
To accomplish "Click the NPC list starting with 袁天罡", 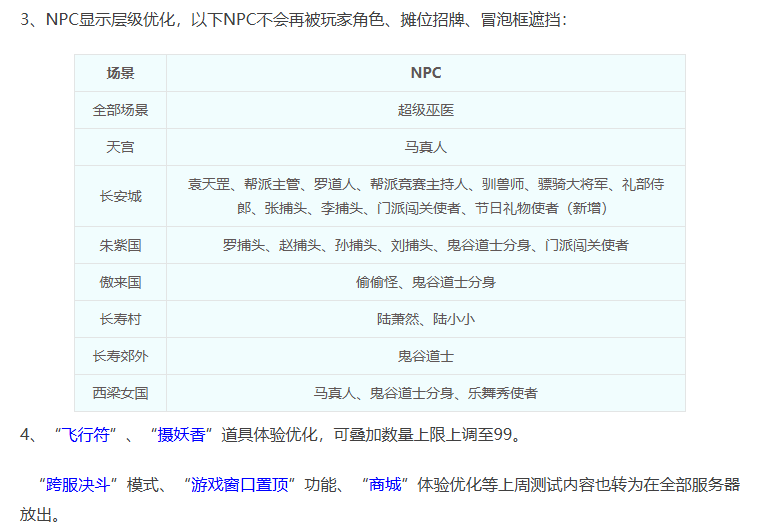I will click(426, 196).
